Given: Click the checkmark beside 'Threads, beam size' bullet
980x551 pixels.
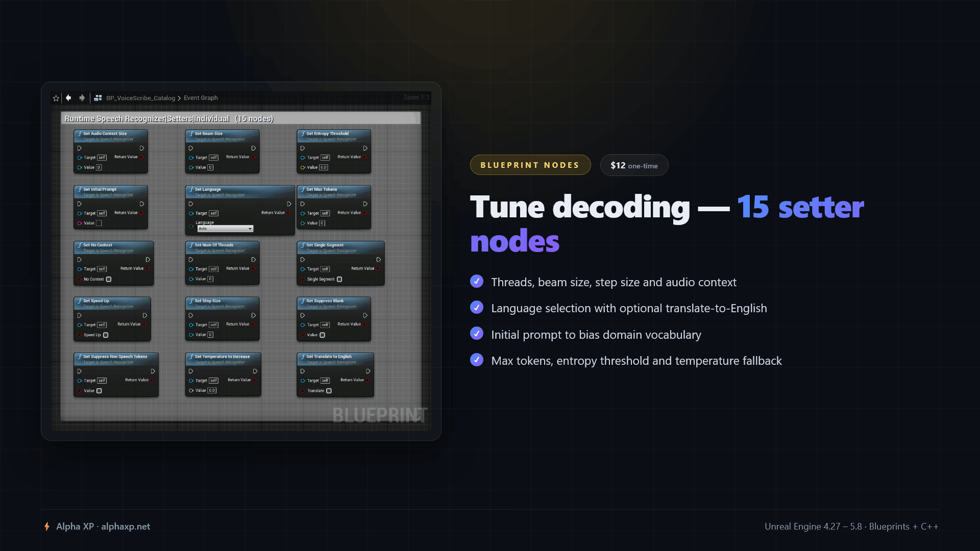Looking at the screenshot, I should coord(477,281).
